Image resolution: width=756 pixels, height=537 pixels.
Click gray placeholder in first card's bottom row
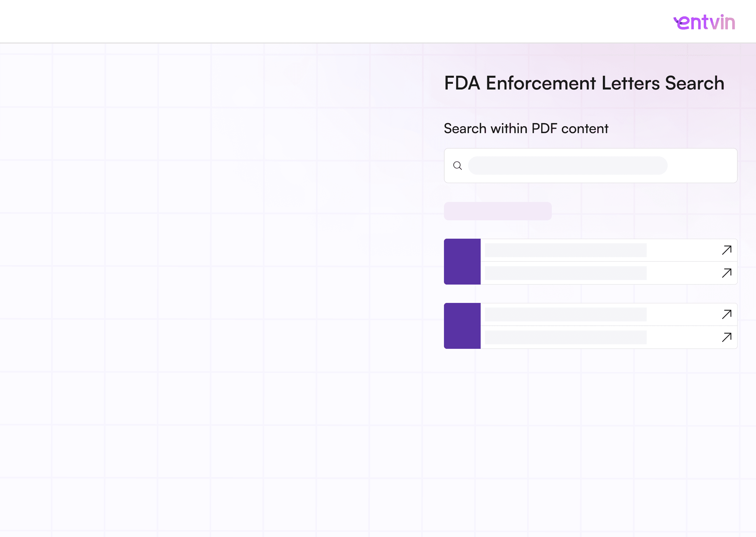(x=566, y=273)
